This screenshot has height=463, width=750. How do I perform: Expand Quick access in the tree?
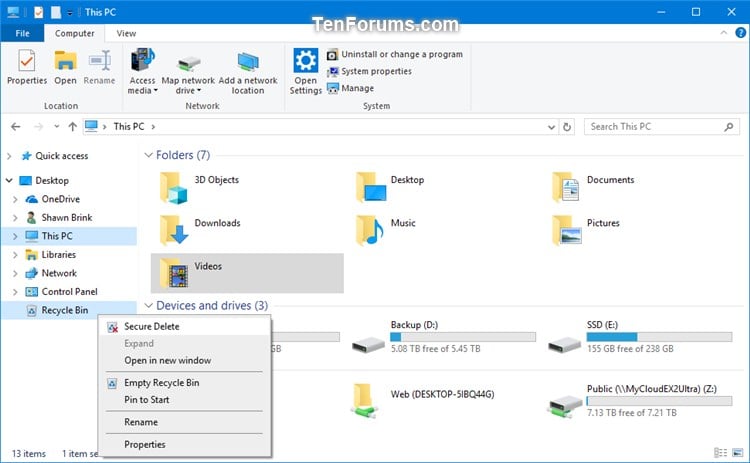[x=9, y=156]
